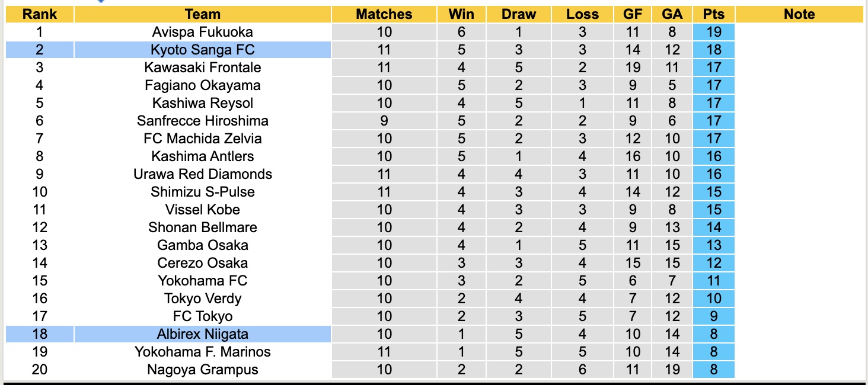
Task: Open Urawa Red Diamonds team name
Action: click(202, 174)
